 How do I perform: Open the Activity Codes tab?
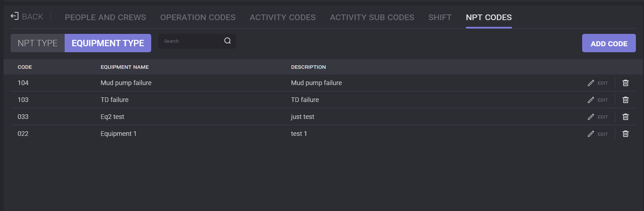tap(283, 17)
